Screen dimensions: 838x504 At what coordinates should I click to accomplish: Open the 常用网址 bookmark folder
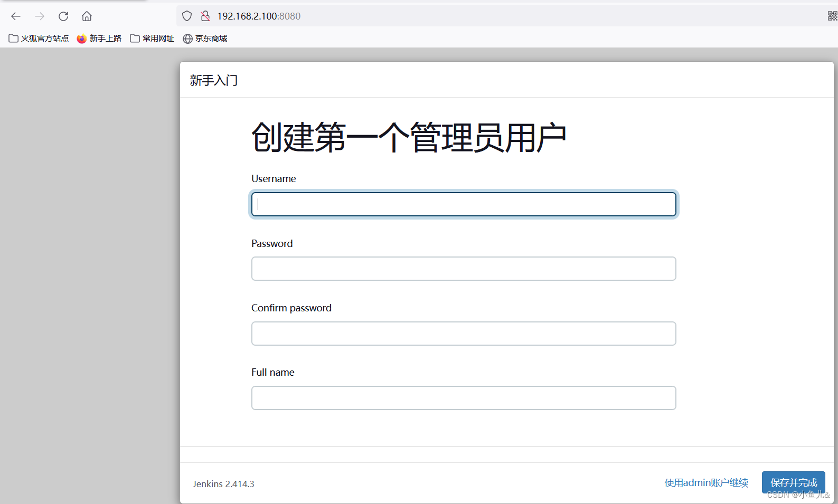pos(152,39)
